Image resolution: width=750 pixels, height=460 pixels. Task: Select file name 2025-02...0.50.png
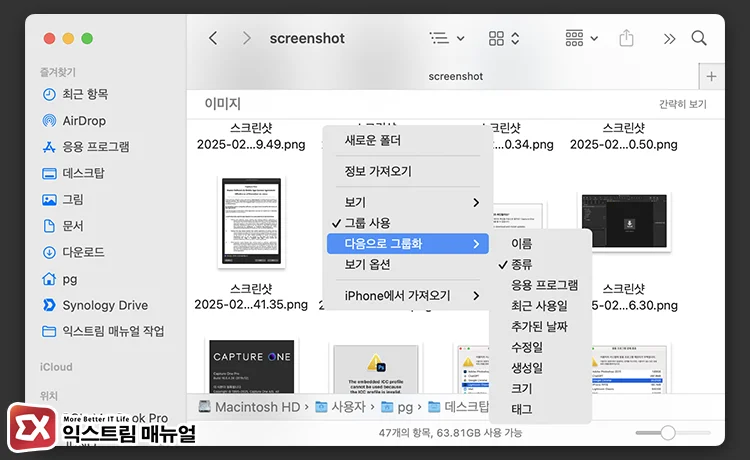pos(624,144)
